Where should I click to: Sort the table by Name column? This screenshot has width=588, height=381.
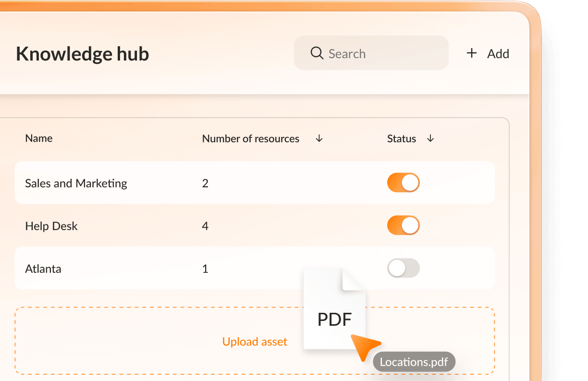(38, 138)
